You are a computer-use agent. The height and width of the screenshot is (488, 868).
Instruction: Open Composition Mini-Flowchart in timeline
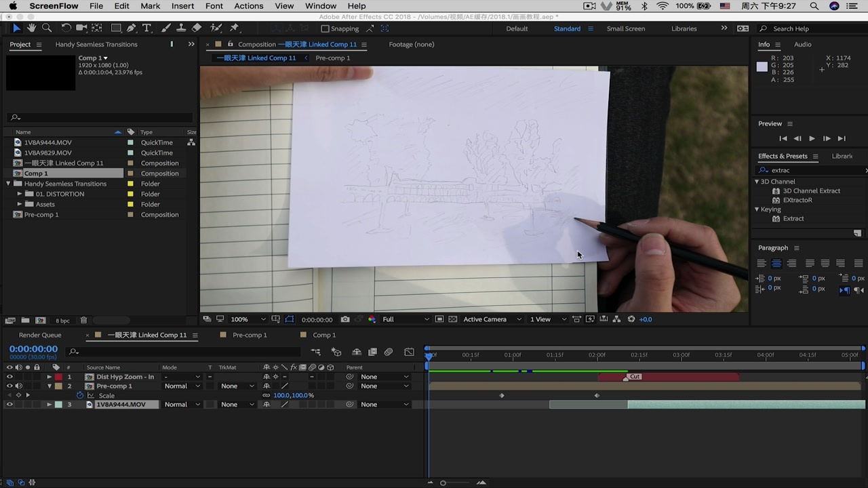tap(316, 352)
